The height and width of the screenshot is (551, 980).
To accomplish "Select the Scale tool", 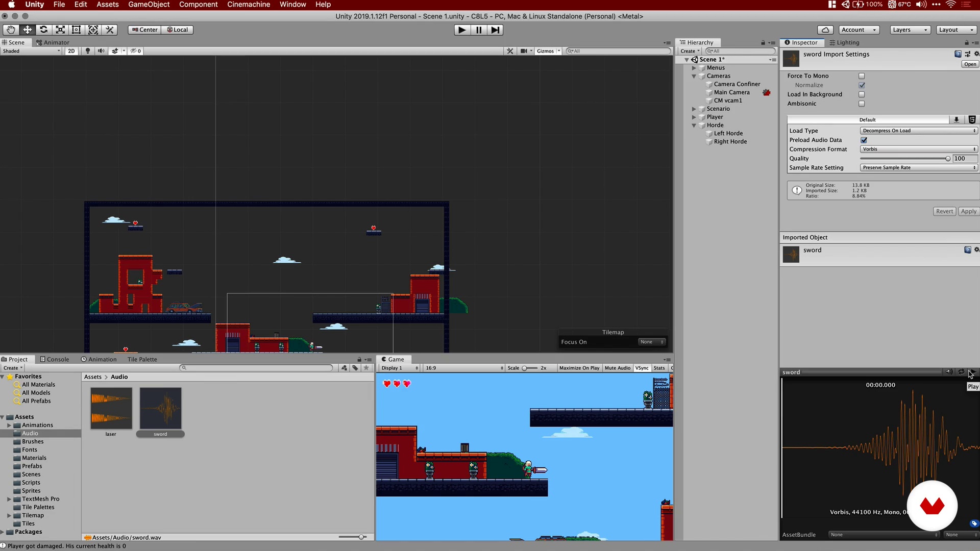I will point(60,30).
